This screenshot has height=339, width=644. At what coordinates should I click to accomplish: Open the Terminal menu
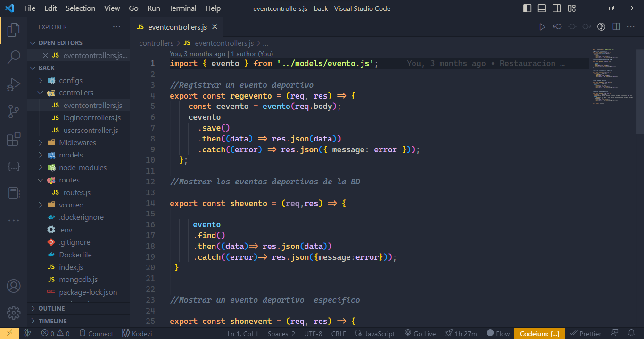click(x=183, y=8)
